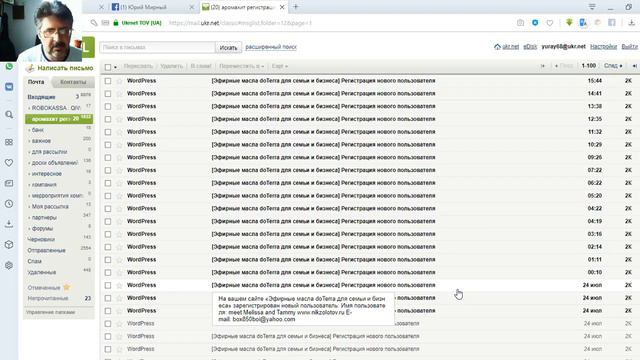The image size is (640, 360).
Task: Open the Отправленные folder
Action: [x=46, y=250]
